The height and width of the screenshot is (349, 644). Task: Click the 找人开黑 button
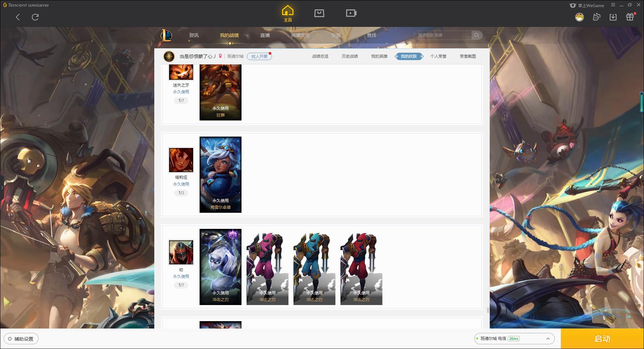pos(259,56)
